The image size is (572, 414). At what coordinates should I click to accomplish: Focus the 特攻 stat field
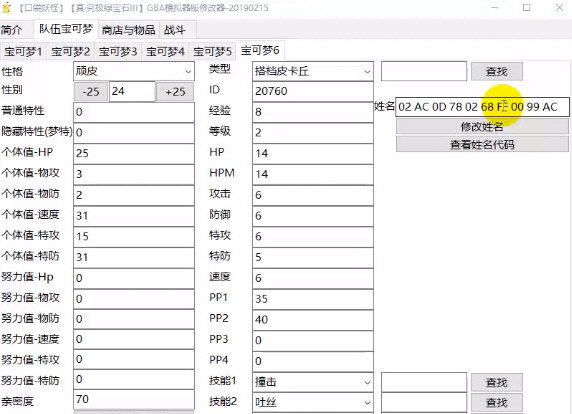coord(313,236)
